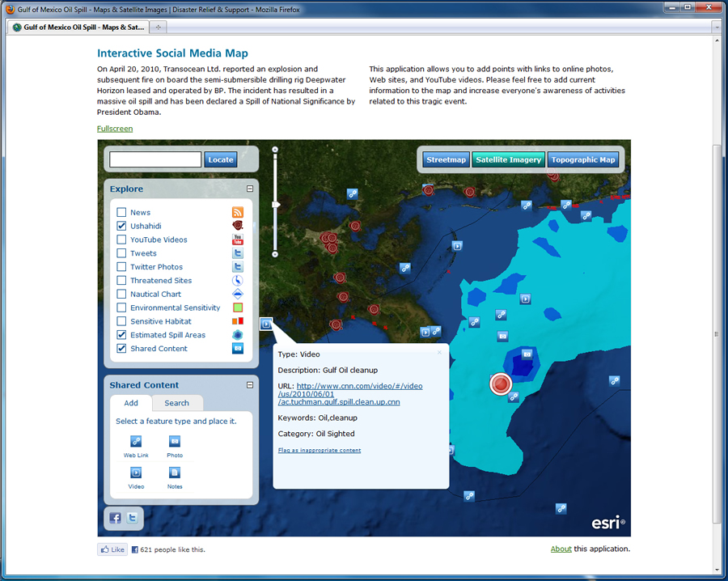Enable the Sensitive Habitat checkbox
This screenshot has height=581, width=728.
click(121, 321)
